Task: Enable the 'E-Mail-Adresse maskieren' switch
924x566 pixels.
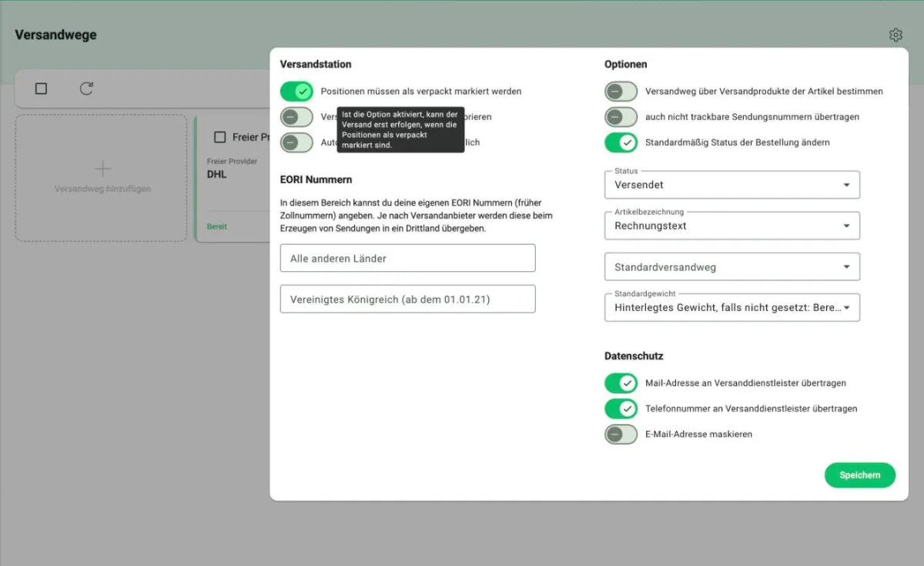Action: click(621, 434)
